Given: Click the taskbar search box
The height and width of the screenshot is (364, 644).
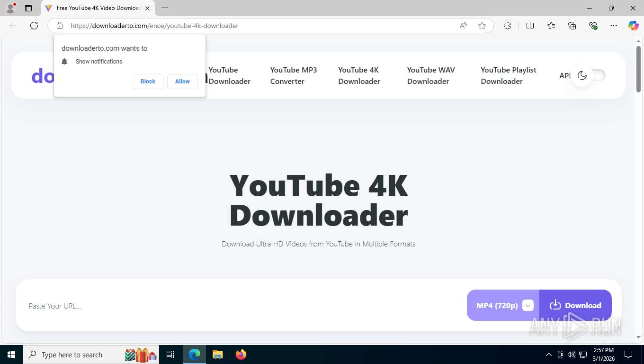Looking at the screenshot, I should pos(91,355).
